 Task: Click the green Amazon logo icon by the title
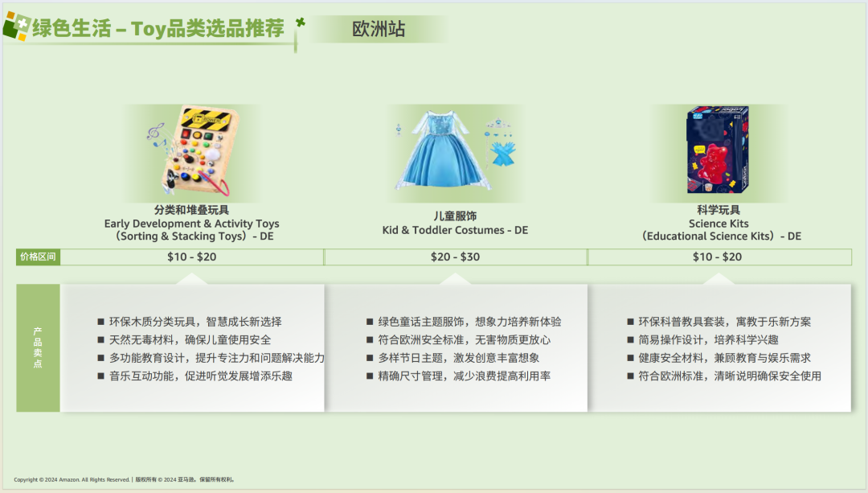coord(16,27)
